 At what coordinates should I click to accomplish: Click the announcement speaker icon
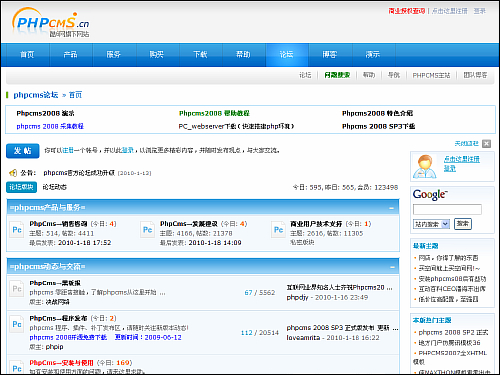click(x=13, y=173)
